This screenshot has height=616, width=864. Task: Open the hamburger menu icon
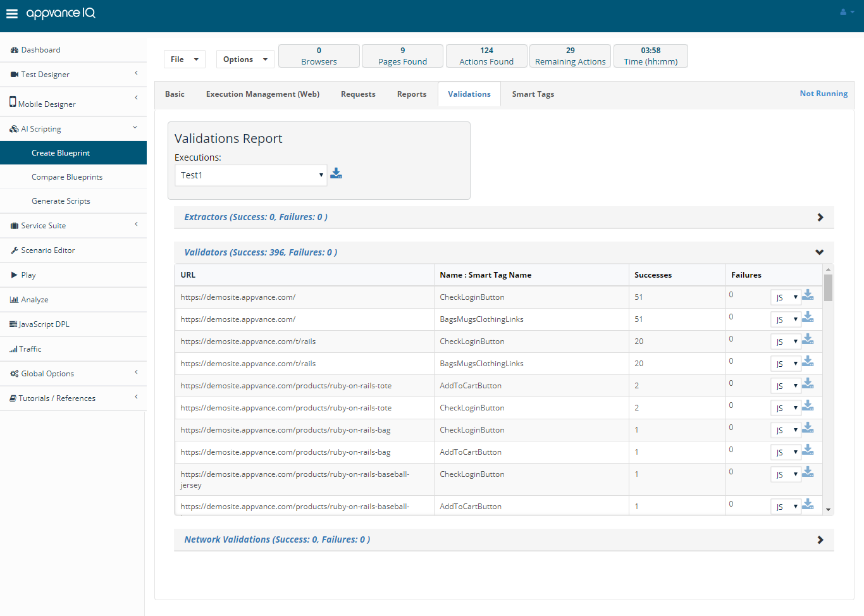point(11,14)
